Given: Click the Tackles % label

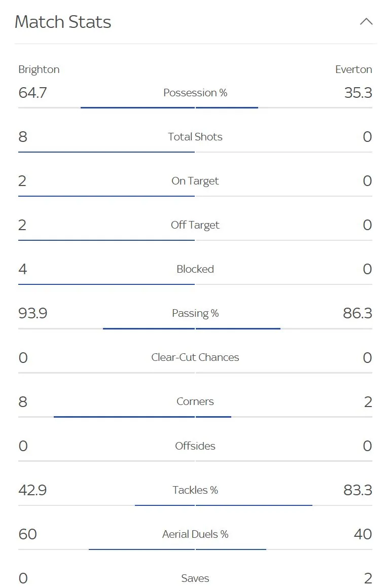Looking at the screenshot, I should pos(195,490).
